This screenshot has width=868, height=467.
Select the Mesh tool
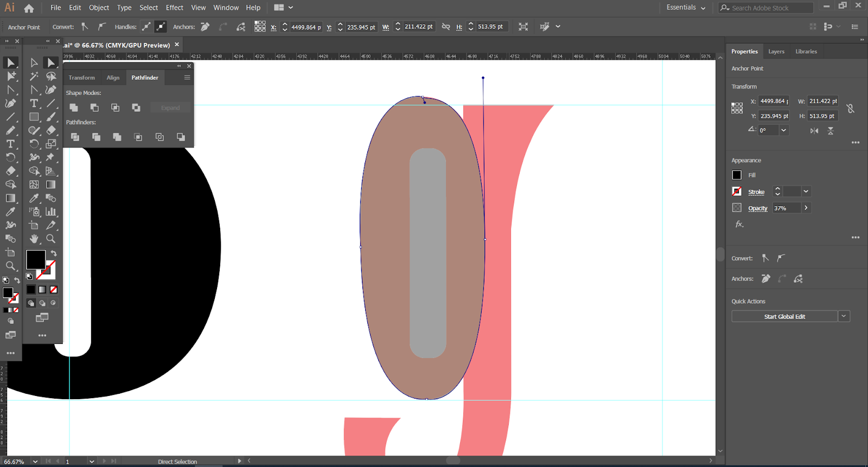point(34,184)
